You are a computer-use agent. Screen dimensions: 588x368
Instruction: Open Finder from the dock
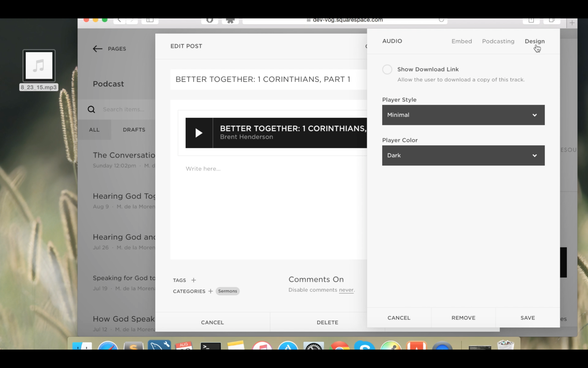[x=82, y=346]
